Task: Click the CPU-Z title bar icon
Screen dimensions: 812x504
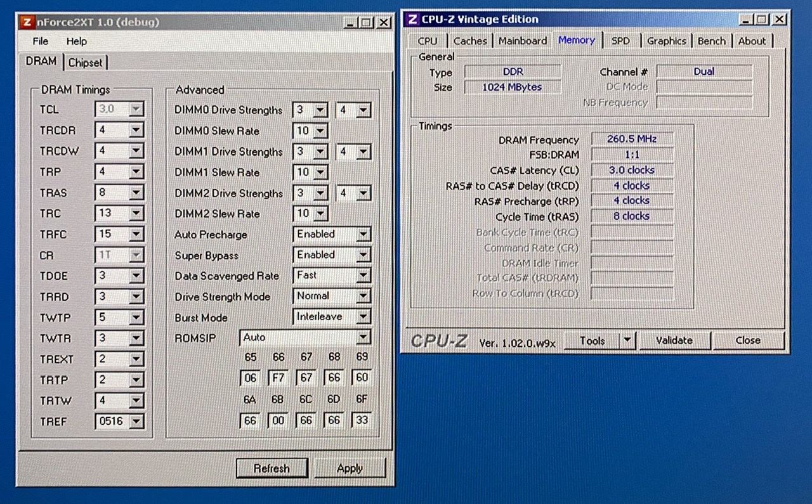Action: (413, 20)
